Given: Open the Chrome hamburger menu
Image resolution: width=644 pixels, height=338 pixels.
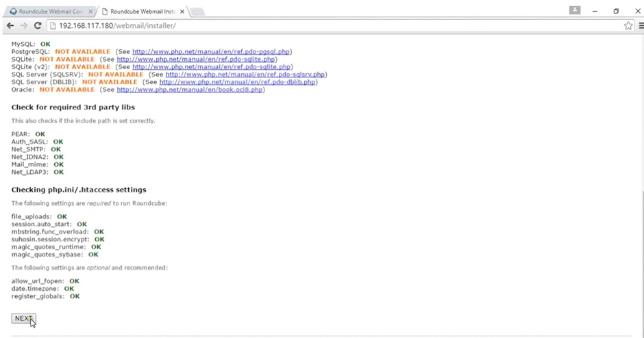Looking at the screenshot, I should [x=641, y=25].
